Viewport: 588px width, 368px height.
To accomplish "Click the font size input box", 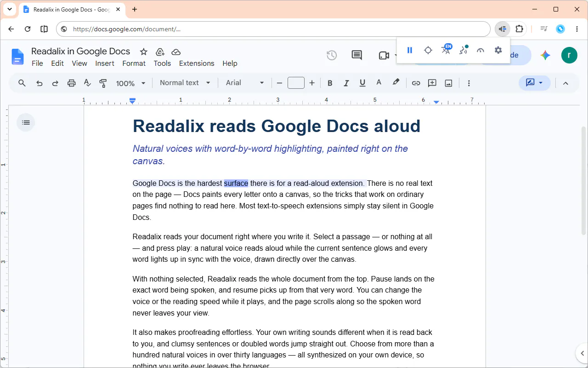I will click(296, 83).
